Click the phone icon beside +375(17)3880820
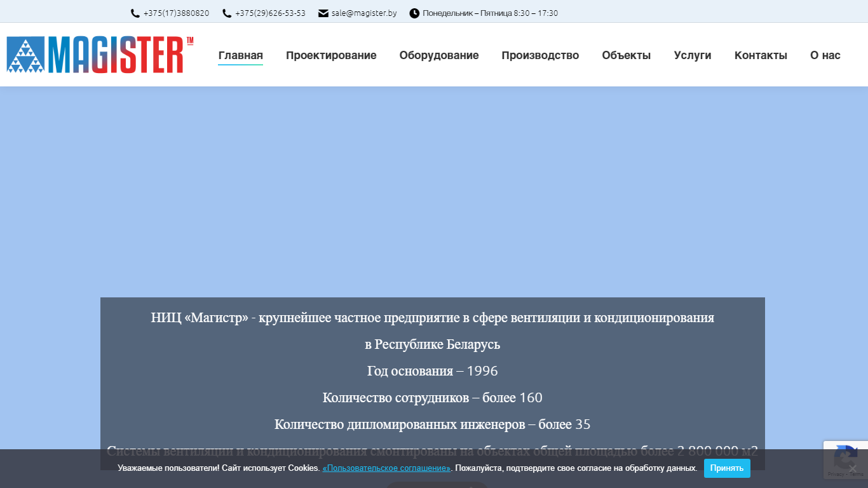868x488 pixels. coord(135,13)
